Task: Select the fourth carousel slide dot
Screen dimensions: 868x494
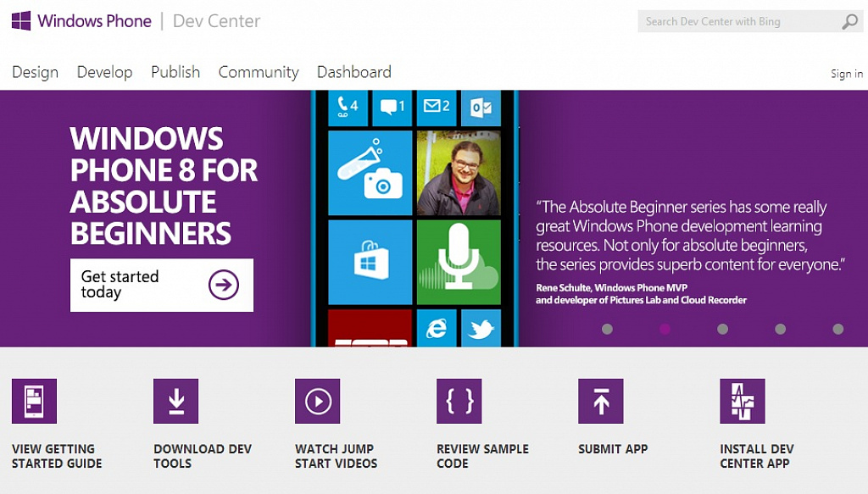Action: pyautogui.click(x=781, y=329)
